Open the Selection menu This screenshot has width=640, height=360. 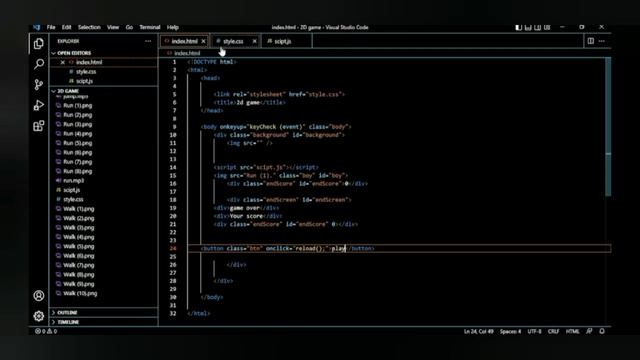89,27
